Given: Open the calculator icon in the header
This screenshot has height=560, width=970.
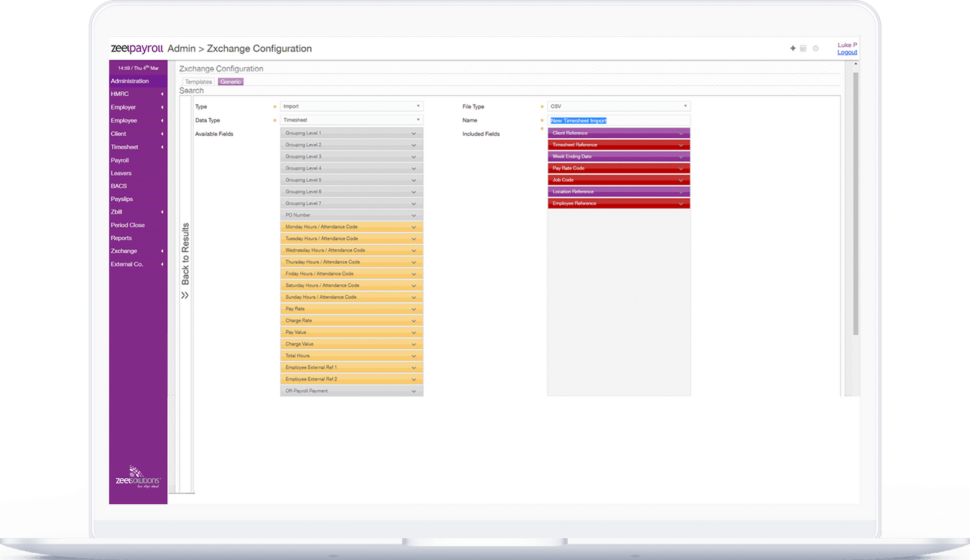Looking at the screenshot, I should pyautogui.click(x=804, y=48).
